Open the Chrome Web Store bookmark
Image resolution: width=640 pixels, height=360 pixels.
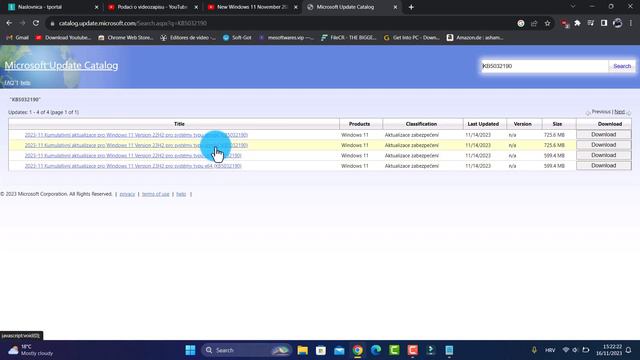pos(126,38)
